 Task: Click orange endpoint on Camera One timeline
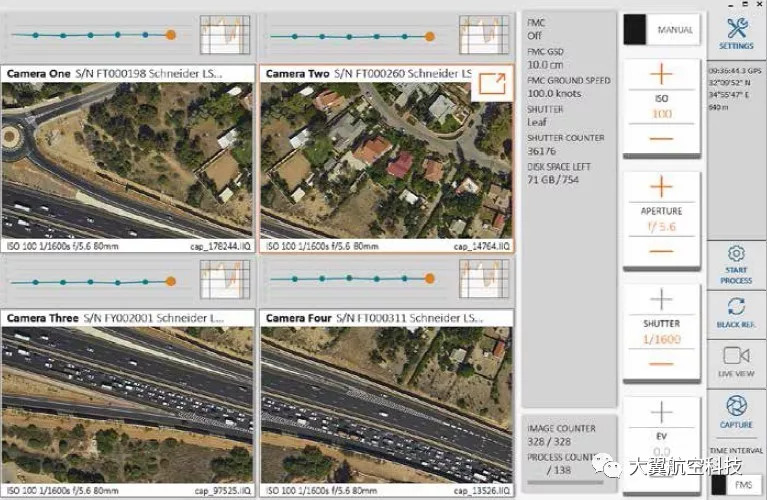point(171,35)
